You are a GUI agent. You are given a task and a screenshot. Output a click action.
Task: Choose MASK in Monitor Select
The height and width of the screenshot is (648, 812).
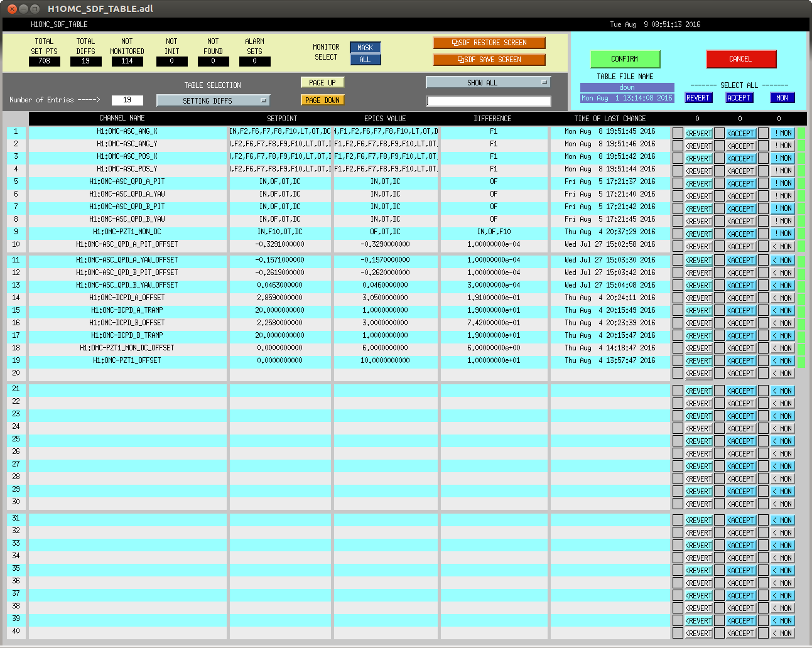click(x=365, y=48)
